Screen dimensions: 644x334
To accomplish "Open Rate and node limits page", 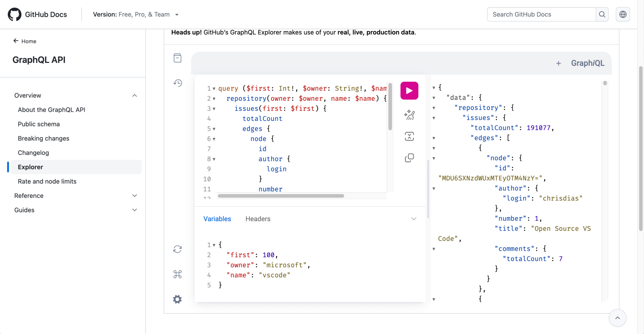I will coord(47,181).
